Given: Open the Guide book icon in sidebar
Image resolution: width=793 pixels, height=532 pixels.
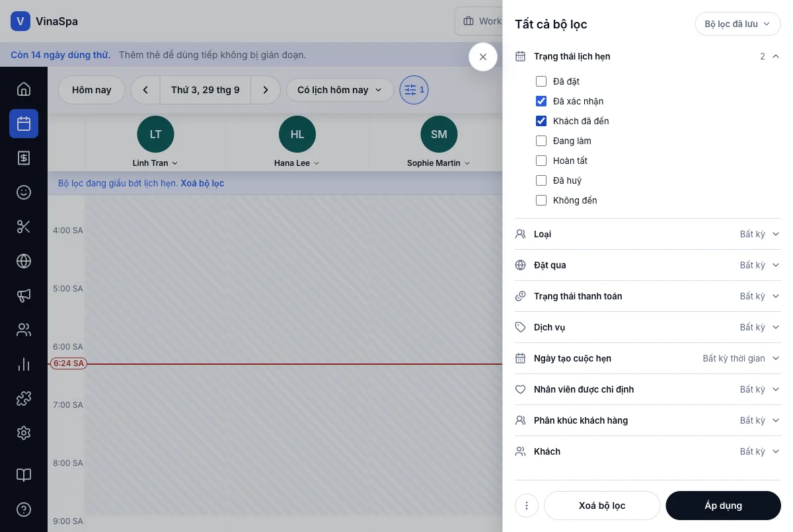Looking at the screenshot, I should click(x=24, y=475).
